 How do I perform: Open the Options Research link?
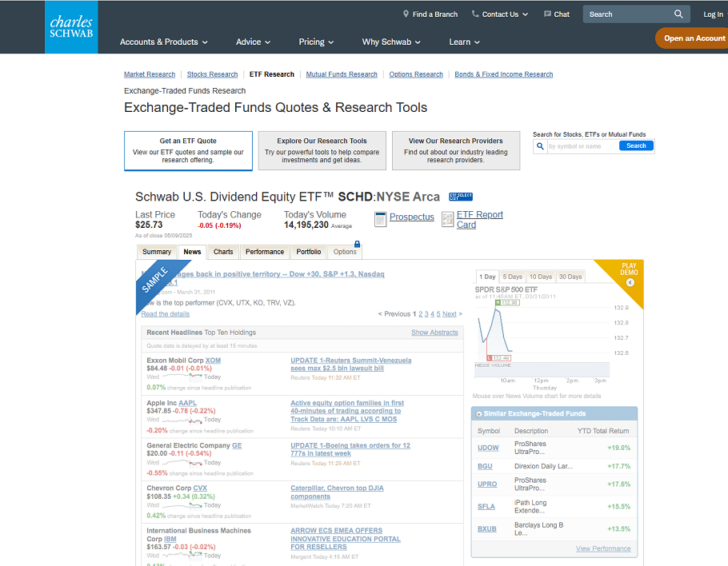(x=416, y=74)
